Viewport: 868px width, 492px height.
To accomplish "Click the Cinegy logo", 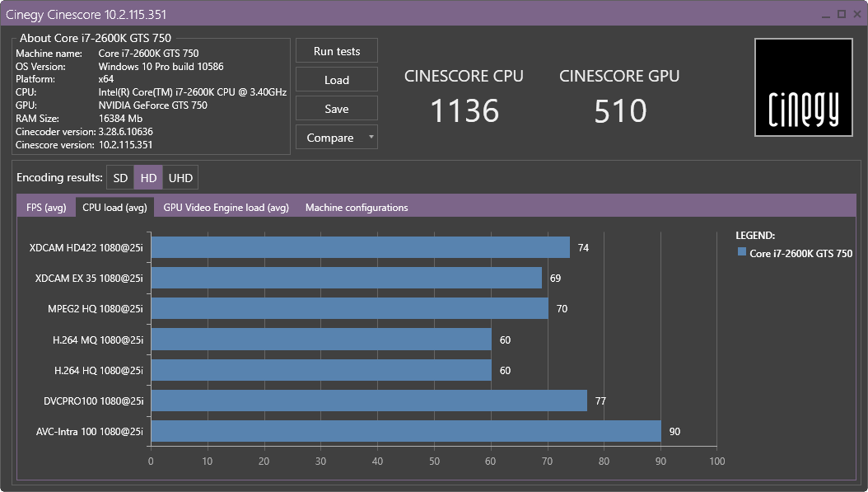I will 803,87.
